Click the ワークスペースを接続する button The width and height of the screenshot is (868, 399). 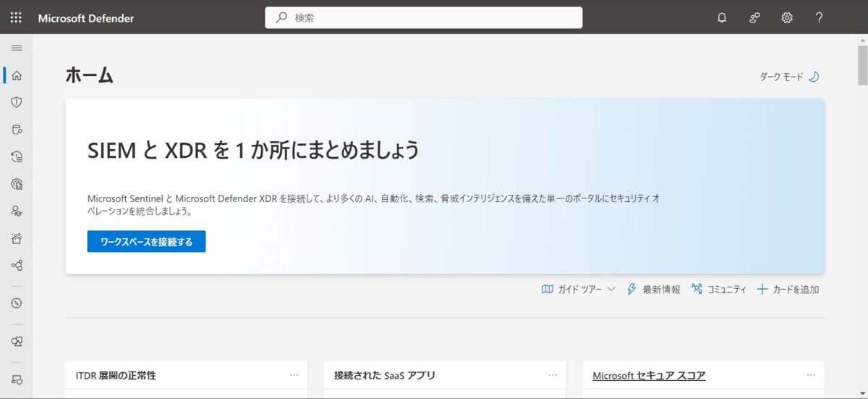pos(147,242)
